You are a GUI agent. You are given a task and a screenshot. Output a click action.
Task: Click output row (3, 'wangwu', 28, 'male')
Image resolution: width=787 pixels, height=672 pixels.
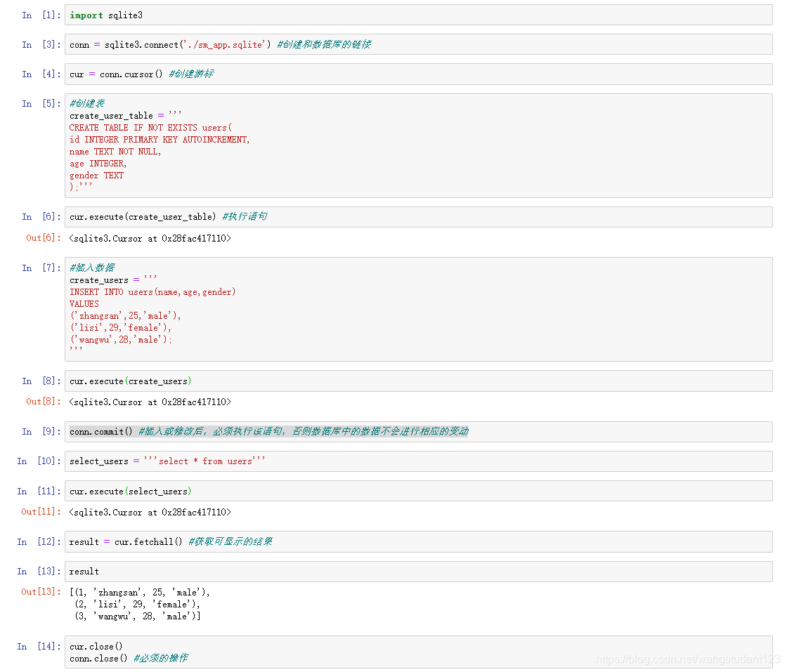pos(138,617)
